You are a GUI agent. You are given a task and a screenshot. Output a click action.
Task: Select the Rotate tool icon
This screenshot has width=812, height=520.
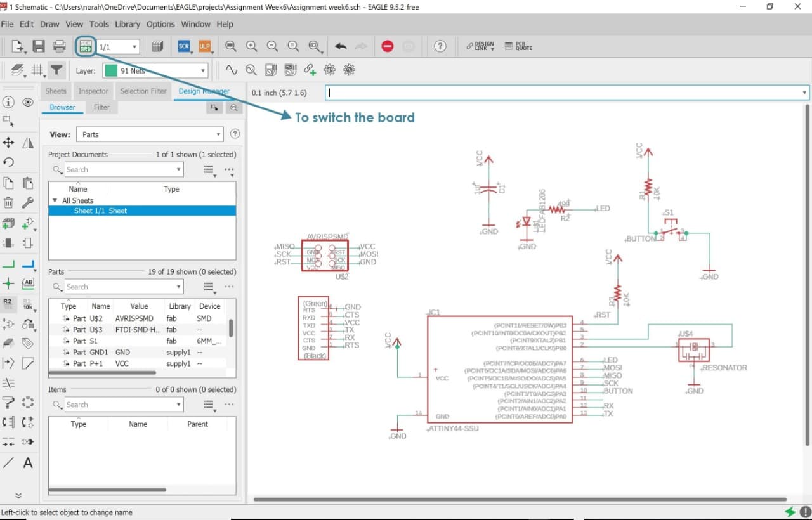tap(8, 162)
